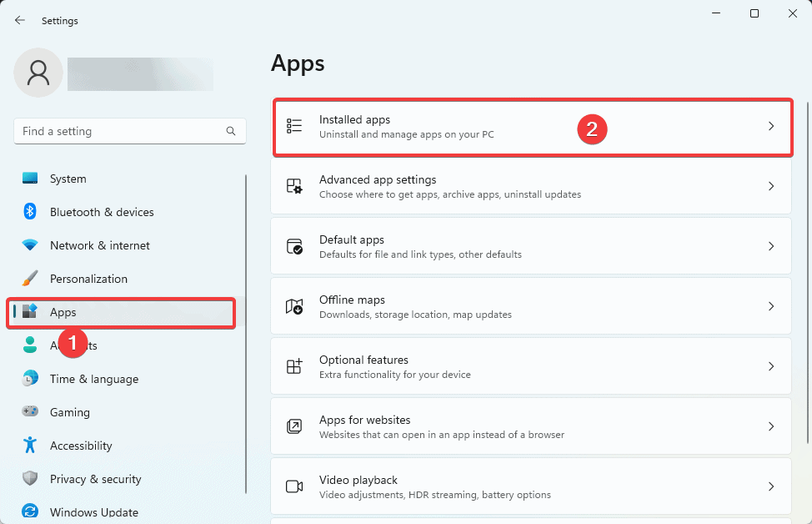Click the Personalization paintbrush icon
Viewport: 812px width, 524px height.
(30, 279)
